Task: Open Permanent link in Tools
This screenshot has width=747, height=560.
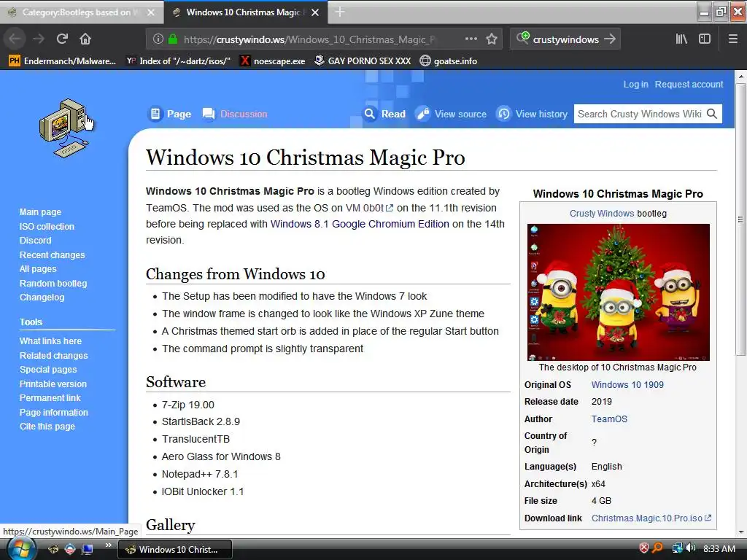Action: click(x=50, y=397)
